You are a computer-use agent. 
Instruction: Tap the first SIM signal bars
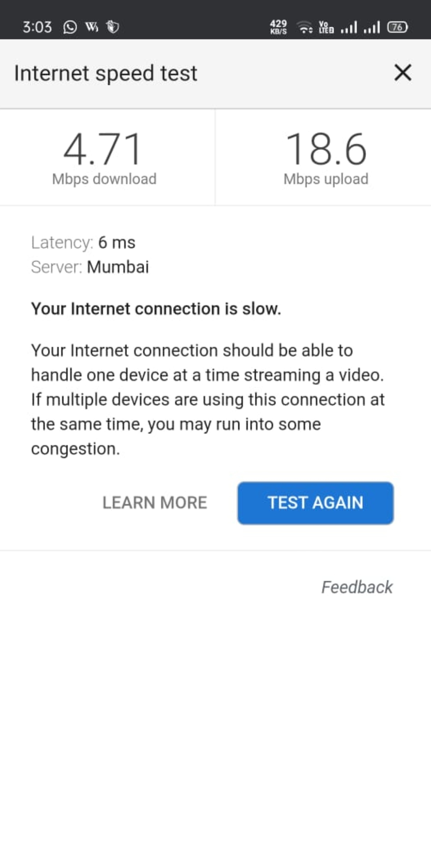(x=349, y=27)
